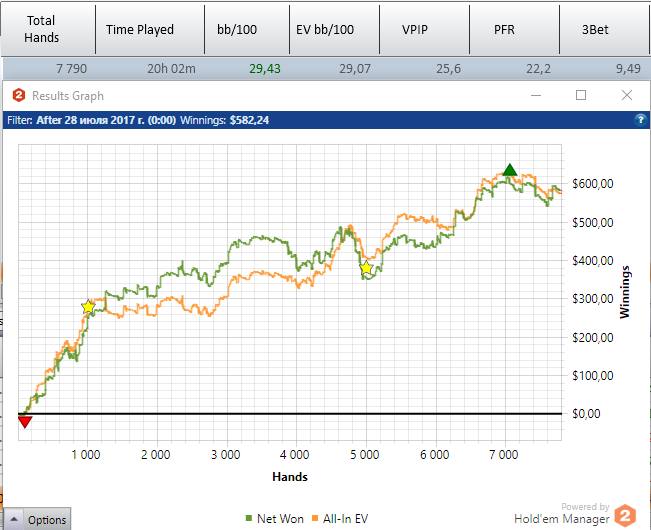Click the Results Graph window title

(68, 96)
